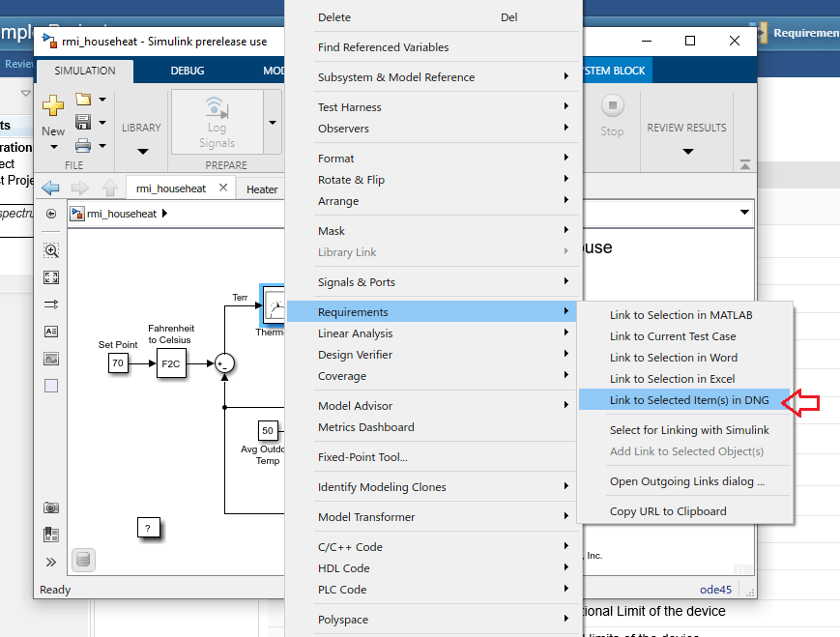Choose Open Outgoing Links dialog

[x=684, y=481]
